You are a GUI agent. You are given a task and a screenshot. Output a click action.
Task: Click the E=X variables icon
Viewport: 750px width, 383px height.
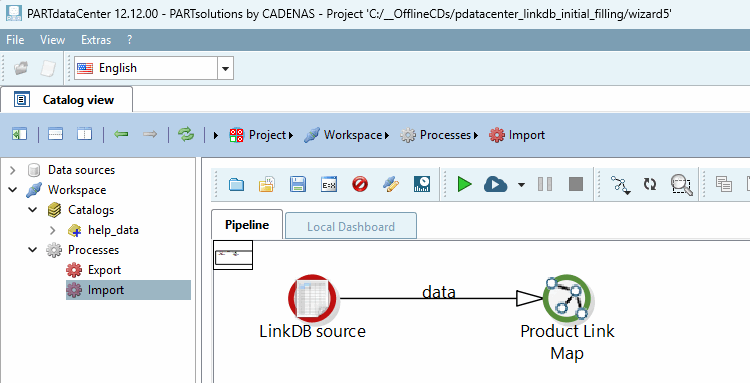[x=329, y=184]
